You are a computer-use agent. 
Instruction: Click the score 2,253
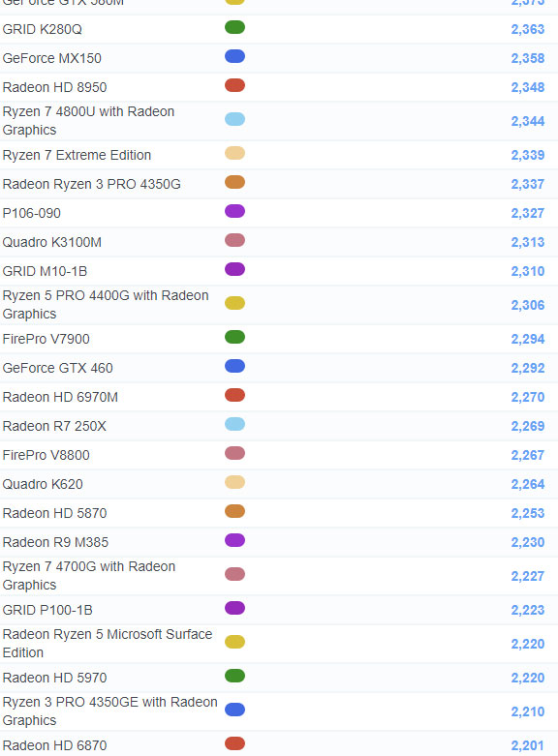tap(528, 513)
